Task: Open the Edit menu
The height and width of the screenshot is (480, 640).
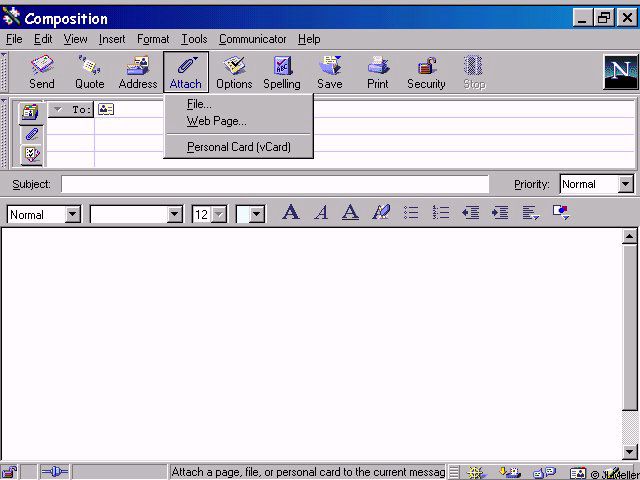Action: [x=43, y=39]
